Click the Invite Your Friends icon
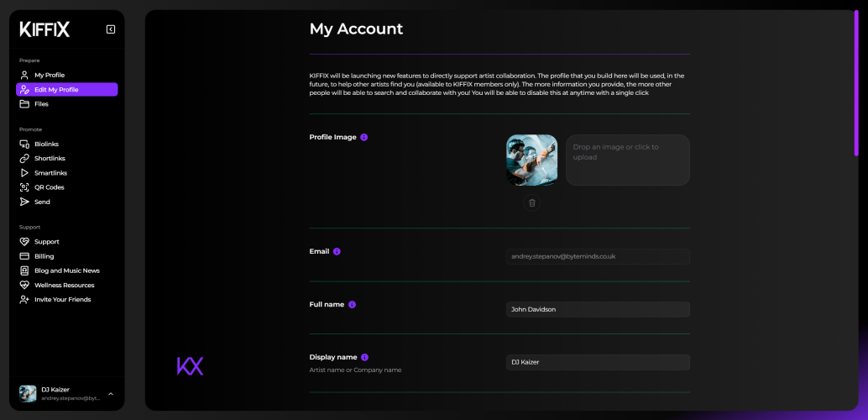 [24, 299]
